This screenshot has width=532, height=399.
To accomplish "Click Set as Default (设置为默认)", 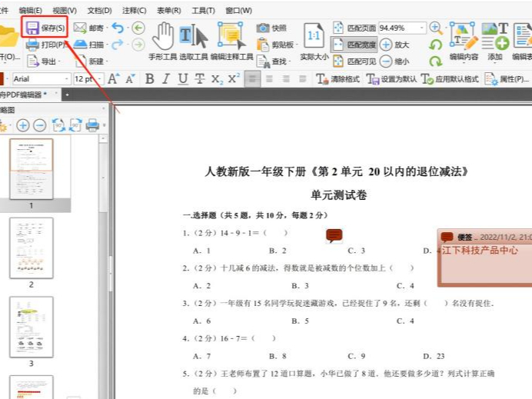I will (391, 79).
